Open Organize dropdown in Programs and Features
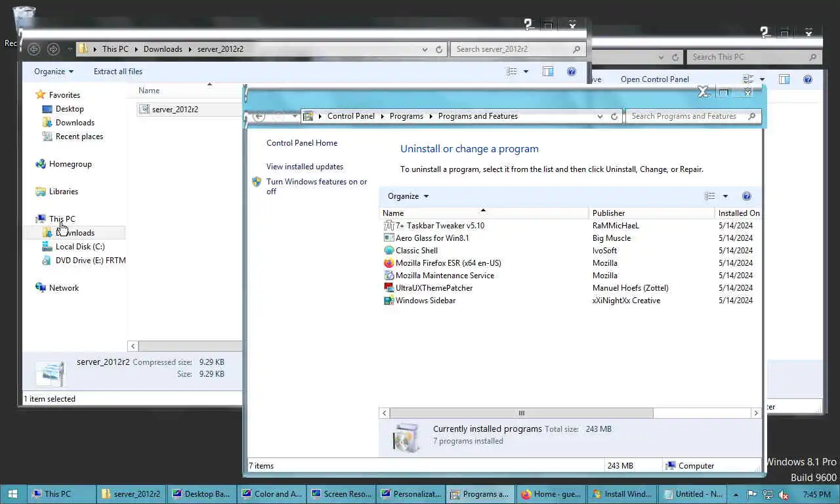The width and height of the screenshot is (840, 504). pyautogui.click(x=408, y=196)
